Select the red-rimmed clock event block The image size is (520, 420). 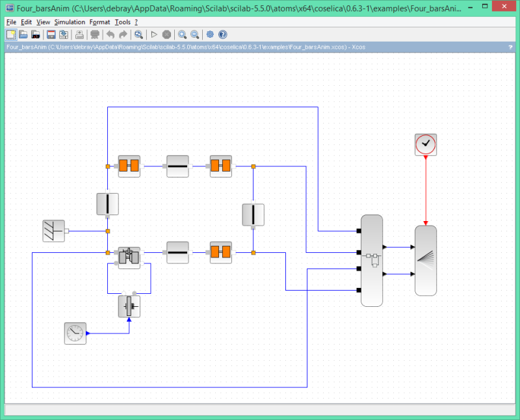[x=426, y=144]
